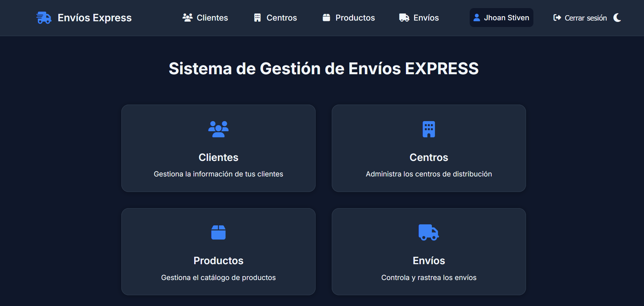Open the Jhoan Stiven user profile button
This screenshot has width=644, height=306.
click(x=501, y=18)
